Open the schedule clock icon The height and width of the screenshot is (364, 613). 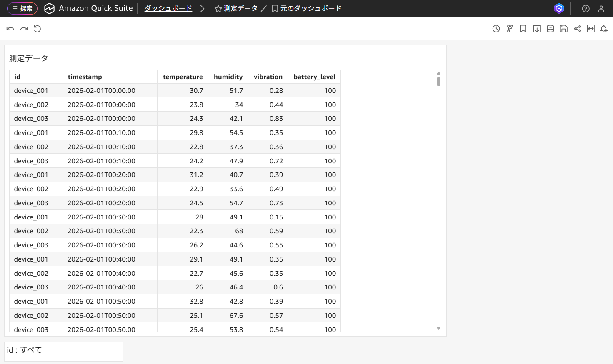pyautogui.click(x=496, y=29)
